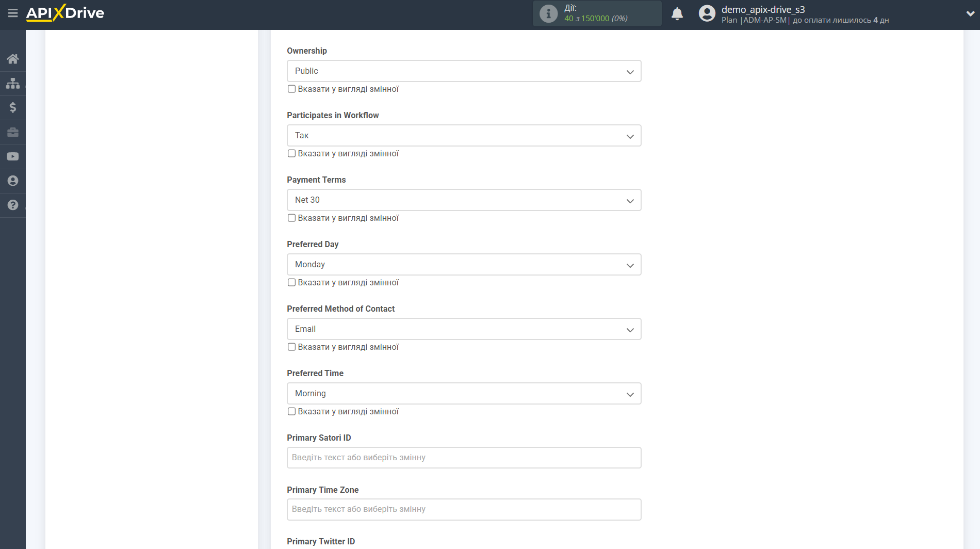The image size is (980, 549).
Task: Open the YouTube video tutorials icon
Action: [13, 156]
